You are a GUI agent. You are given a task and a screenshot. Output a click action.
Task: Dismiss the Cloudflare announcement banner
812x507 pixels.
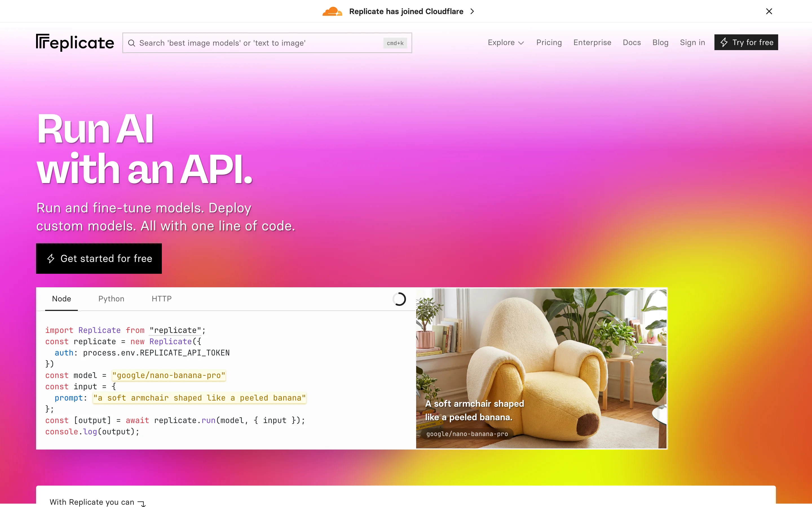769,11
